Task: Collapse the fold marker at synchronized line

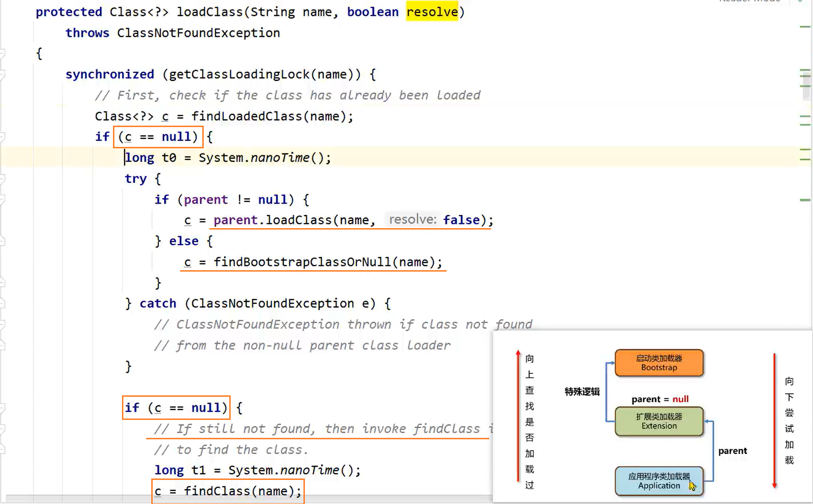Action: tap(2, 74)
